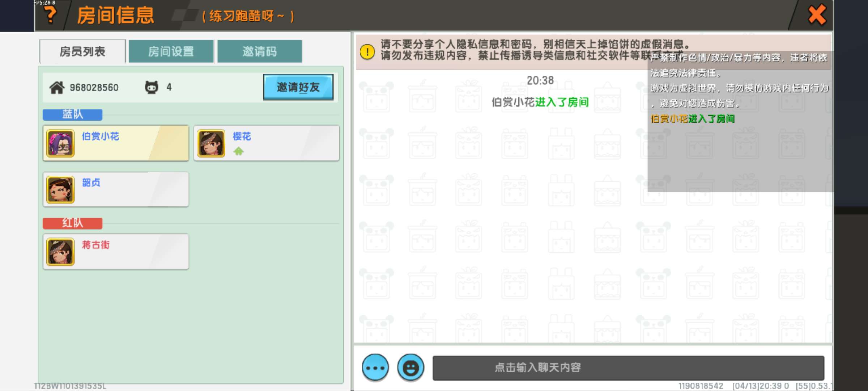
Task: Select 樱花's avatar thumbnail
Action: coord(211,144)
